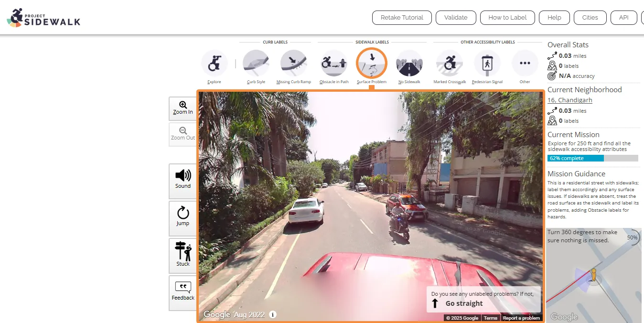Click the Zoom Out button
Screen dimensions: 644x323
[x=183, y=134]
